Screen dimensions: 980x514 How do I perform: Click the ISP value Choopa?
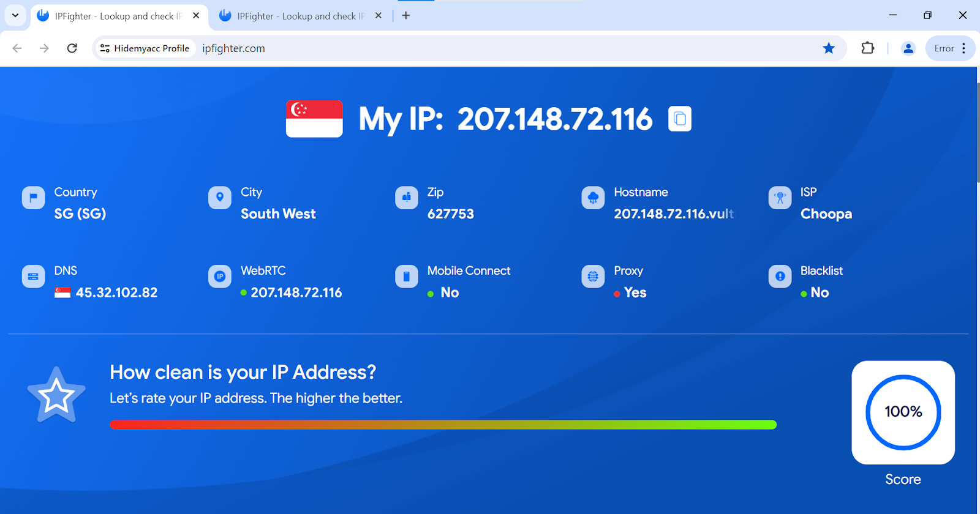pos(826,214)
